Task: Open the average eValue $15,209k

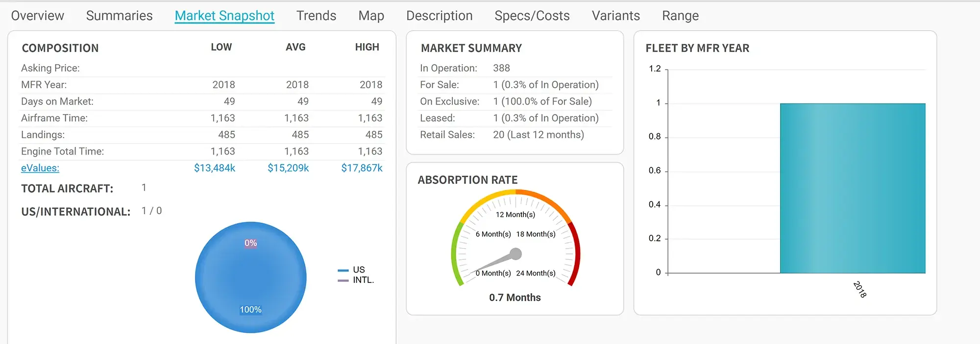Action: (x=288, y=168)
